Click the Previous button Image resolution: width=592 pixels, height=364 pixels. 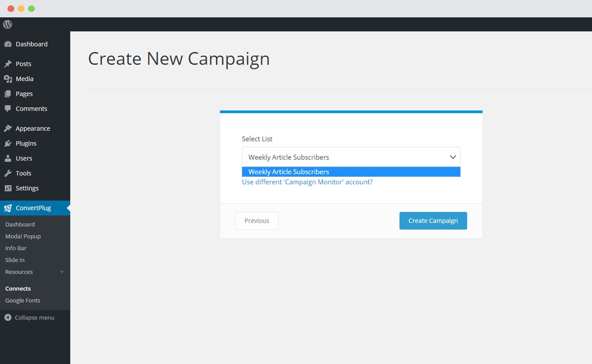[x=256, y=220]
